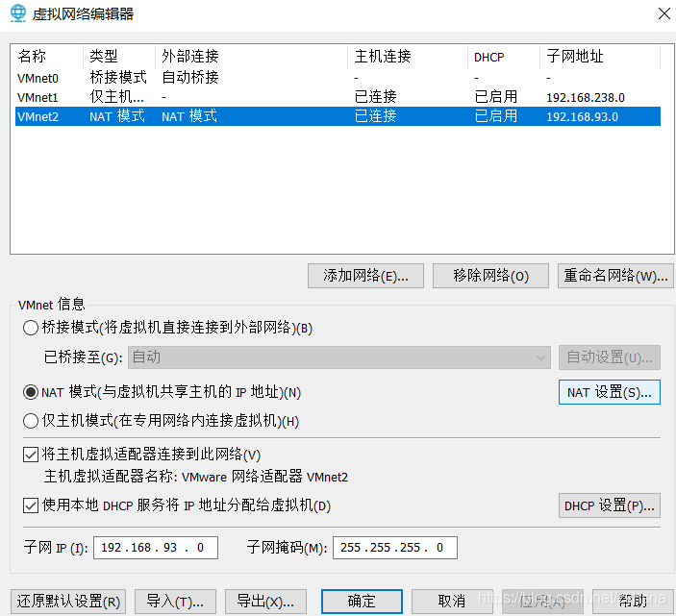Open DHCP 设置(P)... dialog
The image size is (676, 616).
tap(610, 505)
